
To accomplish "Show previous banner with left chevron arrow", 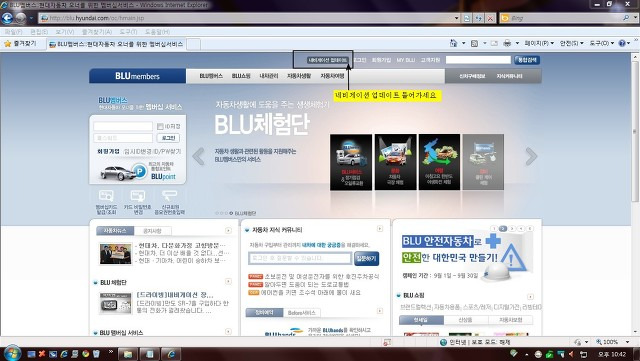I will (x=198, y=156).
